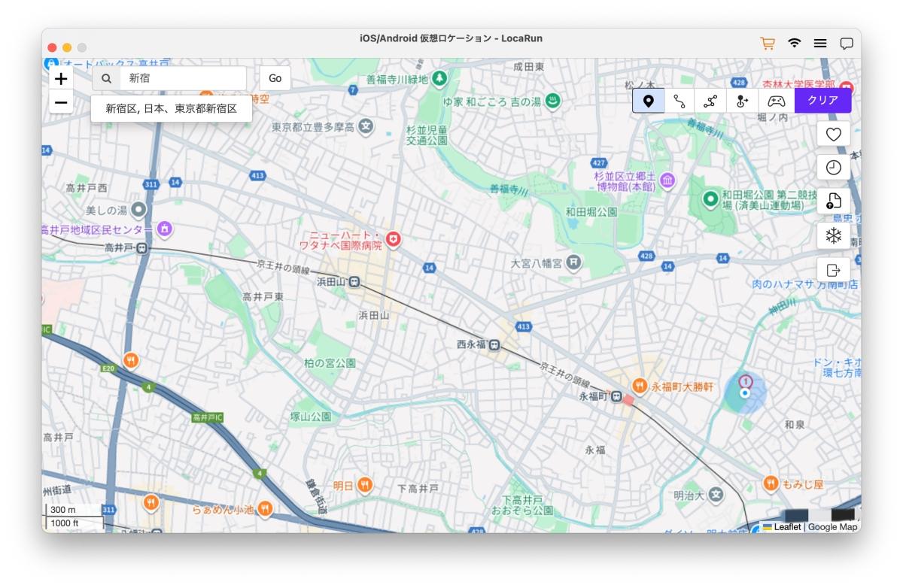The width and height of the screenshot is (903, 588).
Task: Click 東京都立豊多摩高 school marker
Action: (366, 127)
